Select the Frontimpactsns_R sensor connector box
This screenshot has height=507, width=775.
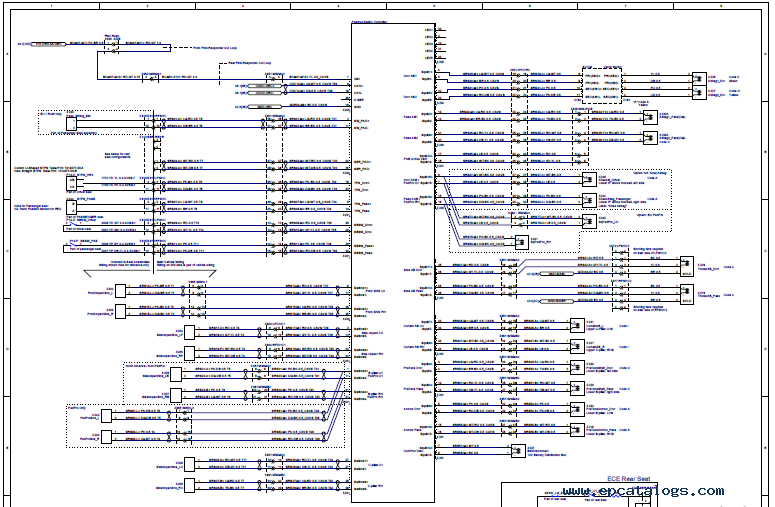[x=121, y=311]
